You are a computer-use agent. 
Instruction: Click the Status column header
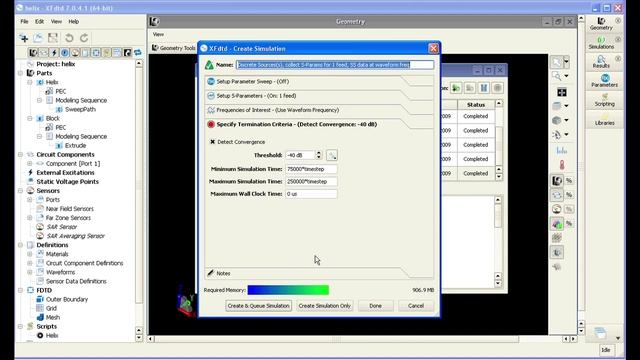point(476,105)
